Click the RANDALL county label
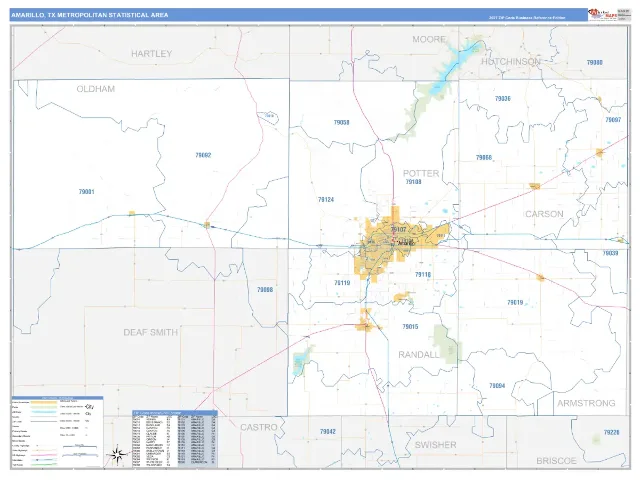This screenshot has width=640, height=480. [419, 355]
